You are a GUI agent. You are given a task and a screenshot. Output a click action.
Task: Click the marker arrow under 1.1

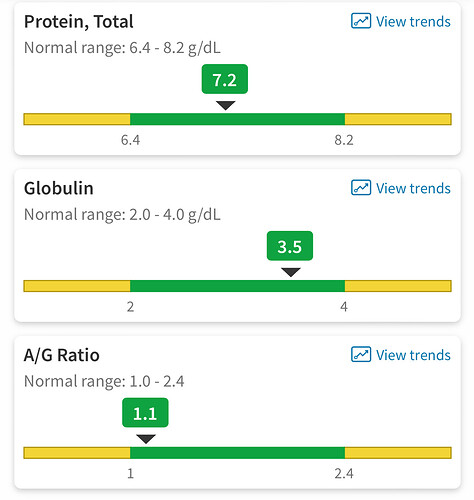[x=146, y=439]
